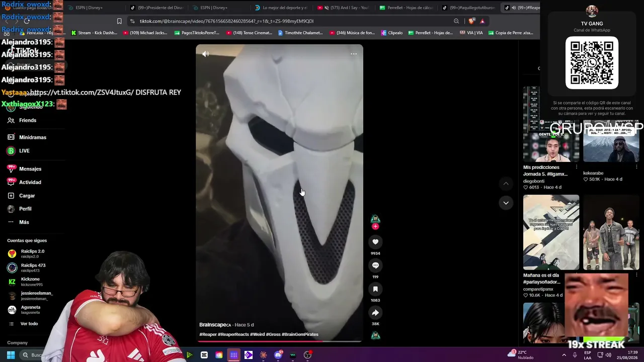The height and width of the screenshot is (362, 644).
Task: Open the Windows Start menu
Action: [x=11, y=355]
